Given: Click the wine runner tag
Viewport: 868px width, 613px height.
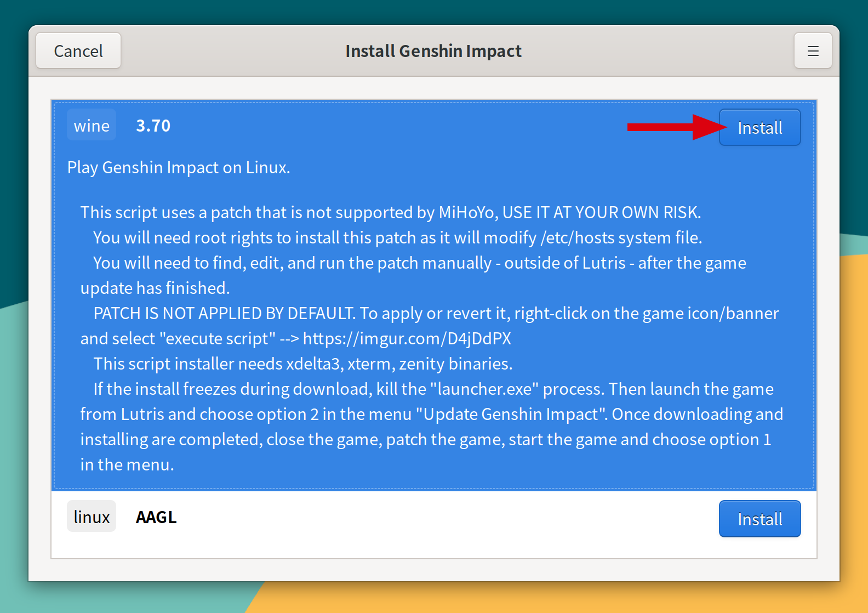Looking at the screenshot, I should pos(92,126).
